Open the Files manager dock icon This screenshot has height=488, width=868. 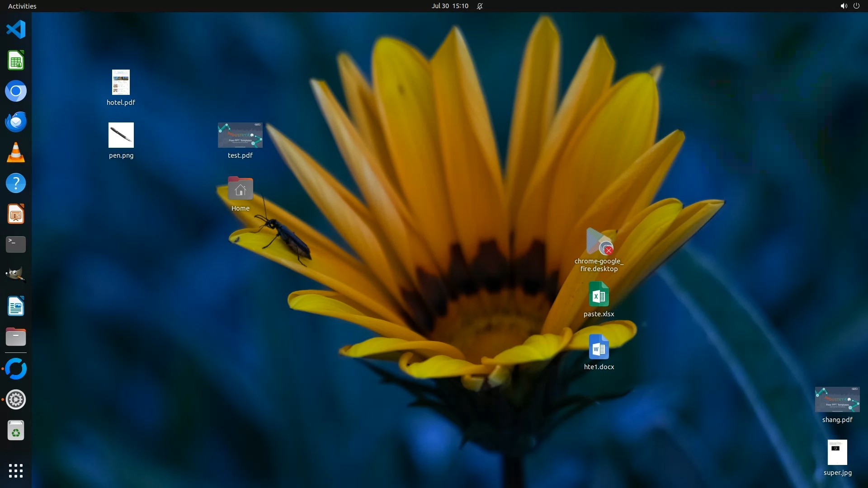[16, 337]
